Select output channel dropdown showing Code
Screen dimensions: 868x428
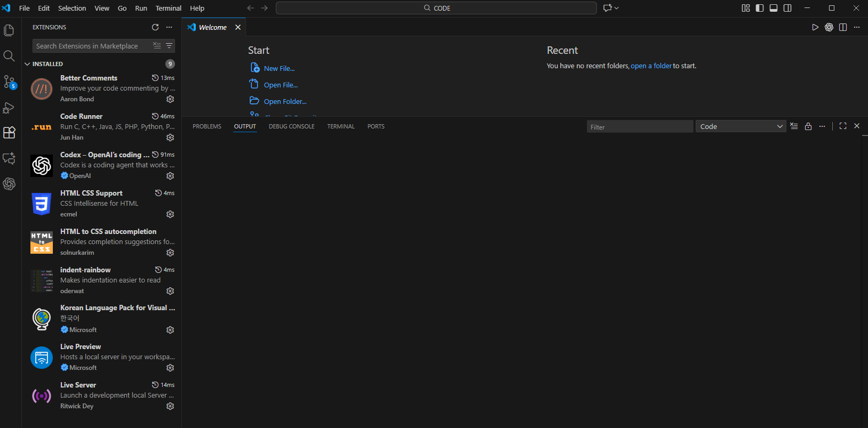pyautogui.click(x=740, y=126)
